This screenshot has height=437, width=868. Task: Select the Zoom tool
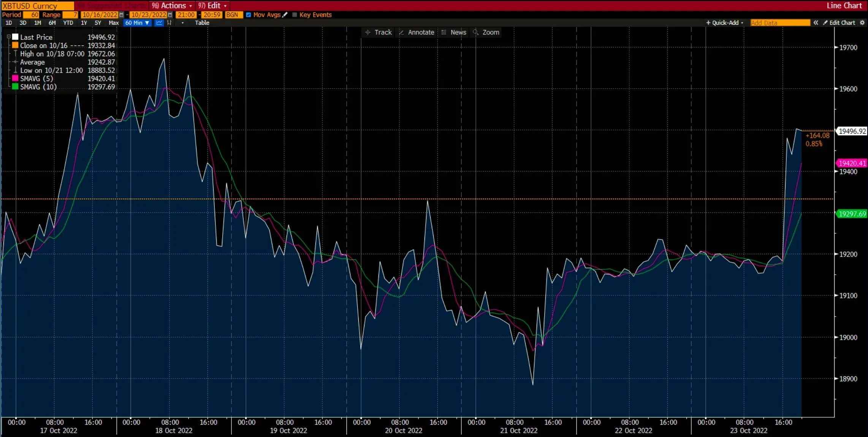click(x=486, y=32)
